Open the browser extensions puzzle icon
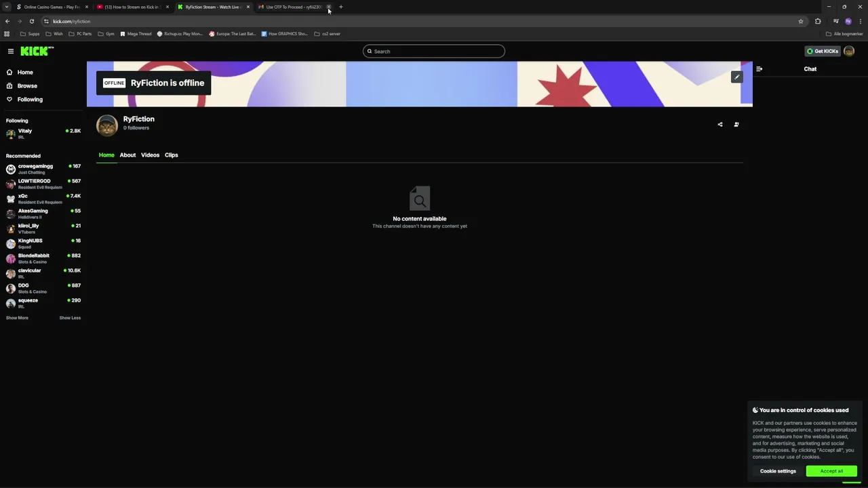Viewport: 868px width, 488px height. coord(818,21)
